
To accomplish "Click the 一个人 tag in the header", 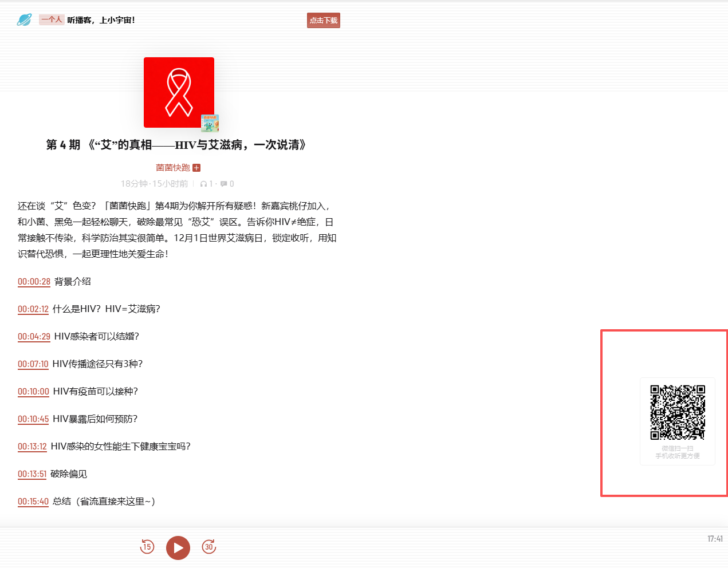I will [x=52, y=19].
